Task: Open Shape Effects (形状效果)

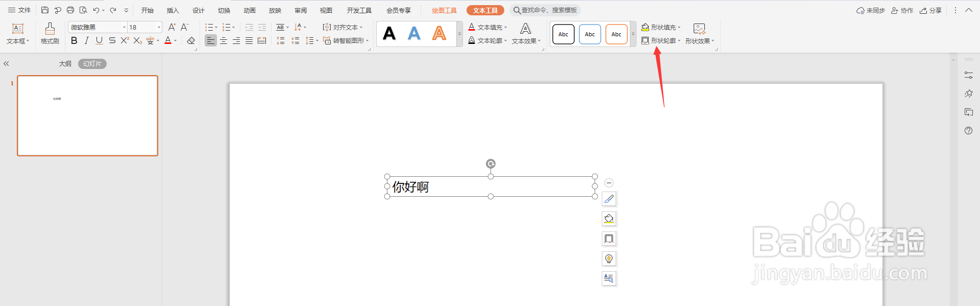Action: coord(700,34)
